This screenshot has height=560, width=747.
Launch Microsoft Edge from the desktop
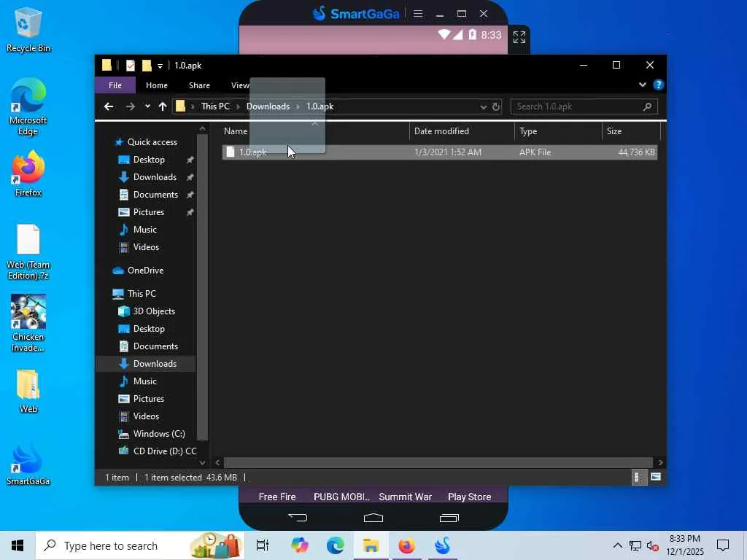[28, 106]
